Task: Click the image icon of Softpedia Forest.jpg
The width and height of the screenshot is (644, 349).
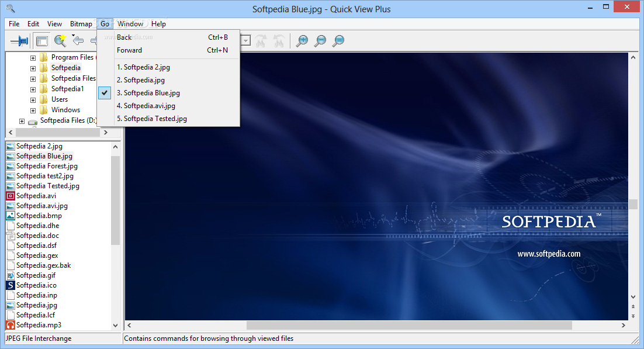Action: click(11, 166)
